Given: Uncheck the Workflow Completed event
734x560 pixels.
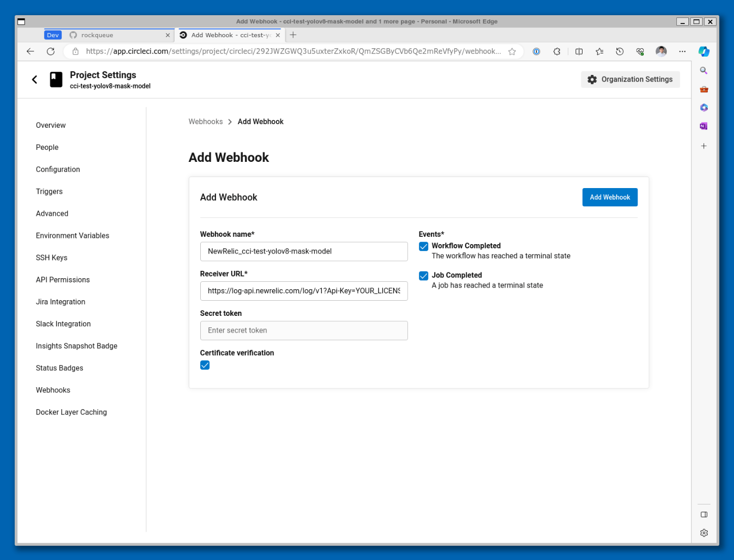Looking at the screenshot, I should [x=424, y=246].
